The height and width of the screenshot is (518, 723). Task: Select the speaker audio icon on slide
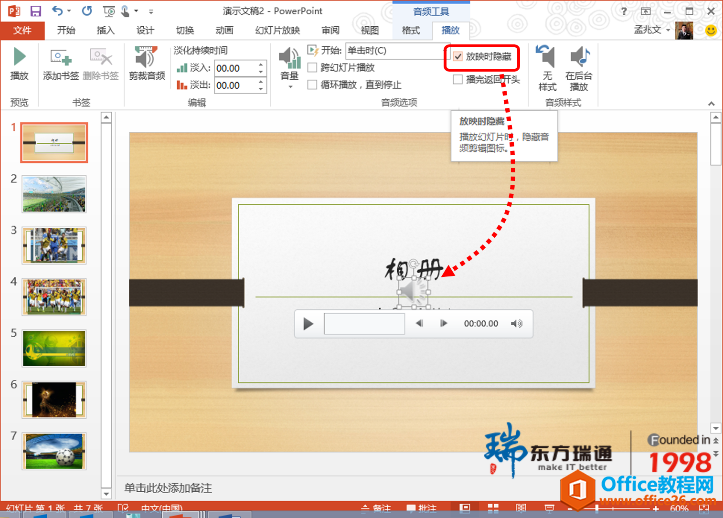(413, 292)
